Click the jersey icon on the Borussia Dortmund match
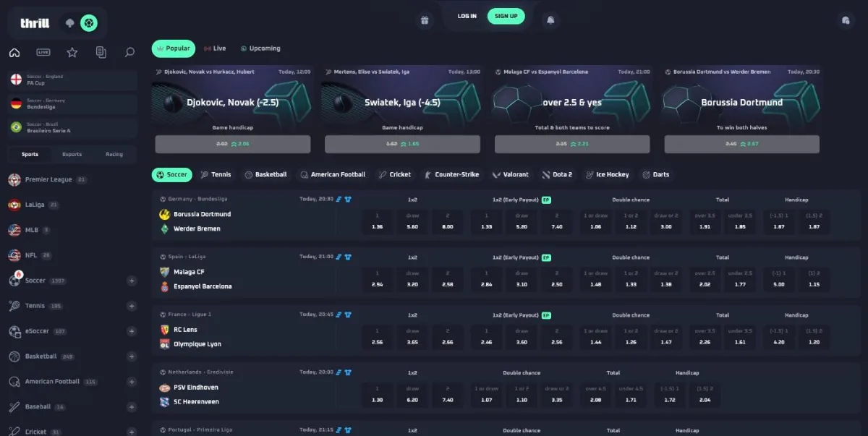This screenshot has width=868, height=436. click(x=348, y=199)
